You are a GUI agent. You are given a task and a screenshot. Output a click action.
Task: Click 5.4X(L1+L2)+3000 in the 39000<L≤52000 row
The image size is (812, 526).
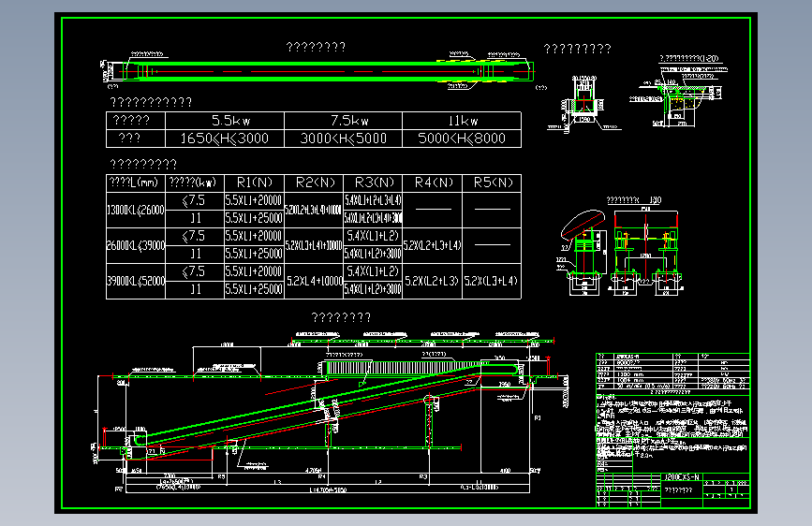(x=373, y=289)
